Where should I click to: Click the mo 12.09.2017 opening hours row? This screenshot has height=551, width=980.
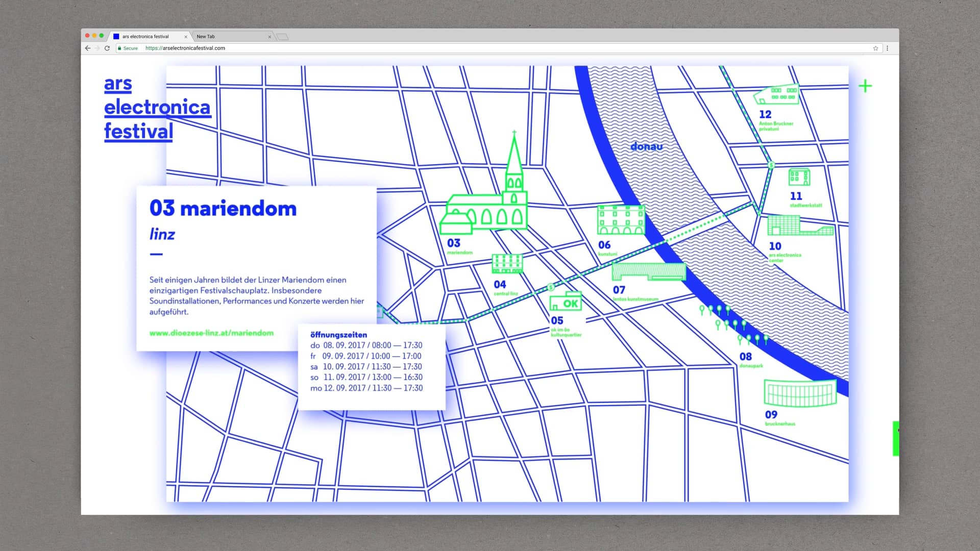[x=366, y=388]
